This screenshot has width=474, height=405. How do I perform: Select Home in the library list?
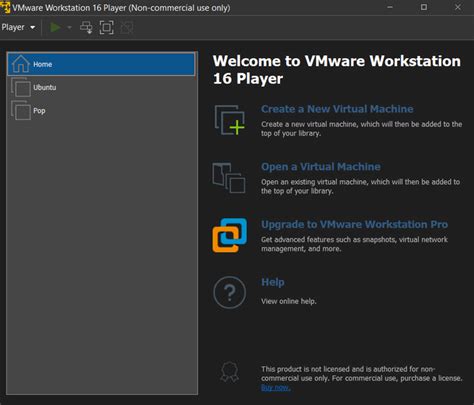coord(101,64)
